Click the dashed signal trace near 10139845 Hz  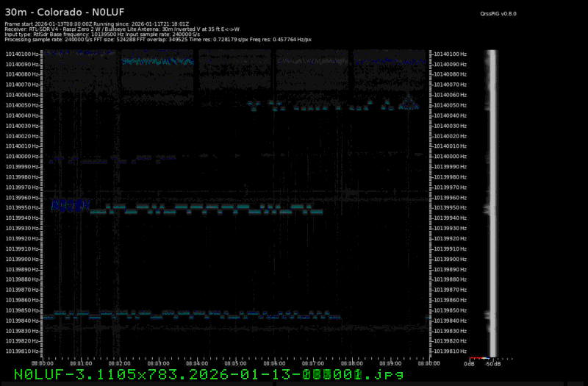point(191,315)
